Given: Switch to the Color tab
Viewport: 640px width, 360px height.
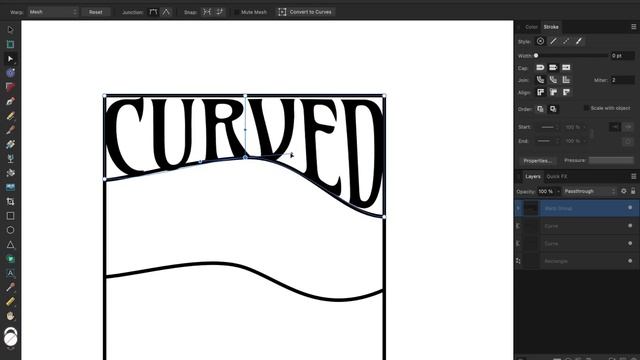Looking at the screenshot, I should 531,27.
